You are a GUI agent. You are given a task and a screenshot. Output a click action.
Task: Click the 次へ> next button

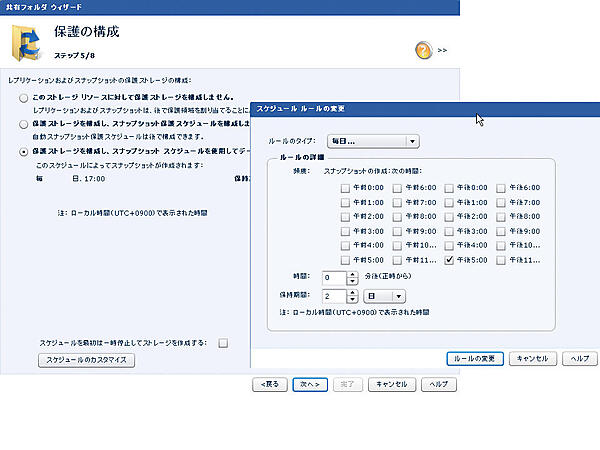coord(310,384)
